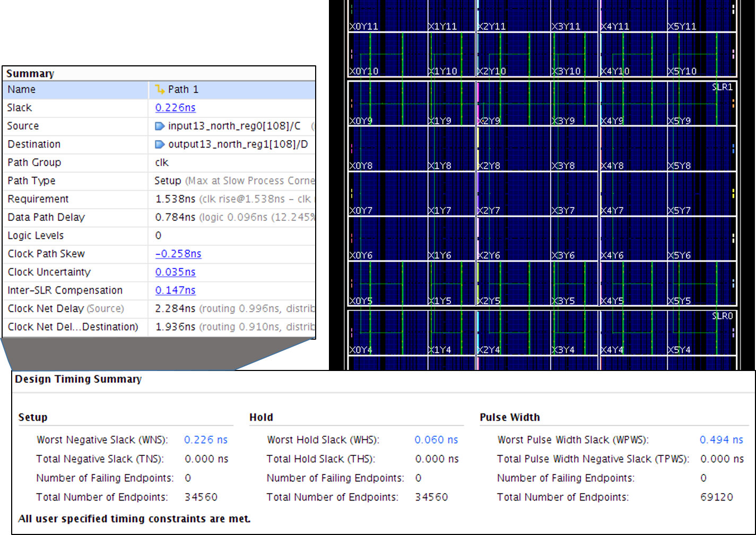The width and height of the screenshot is (756, 535).
Task: Click the Clock Path Skew row label
Action: (46, 254)
